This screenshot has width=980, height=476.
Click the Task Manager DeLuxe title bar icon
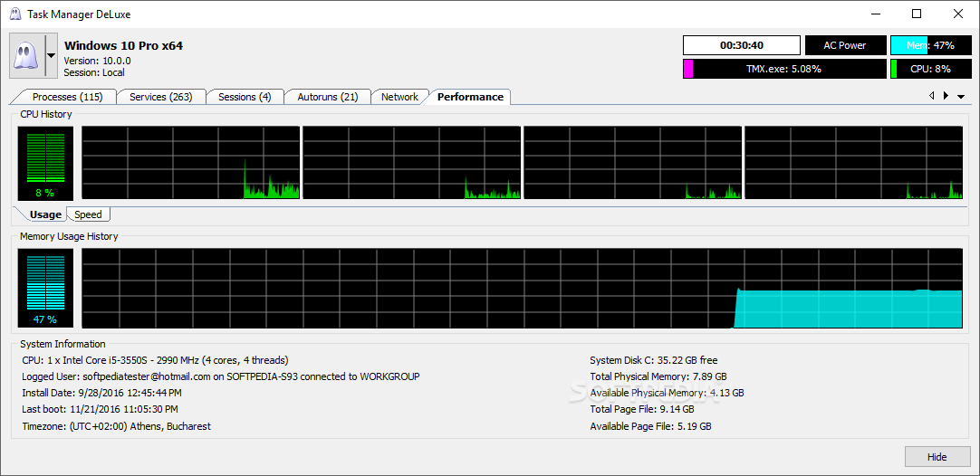(15, 14)
